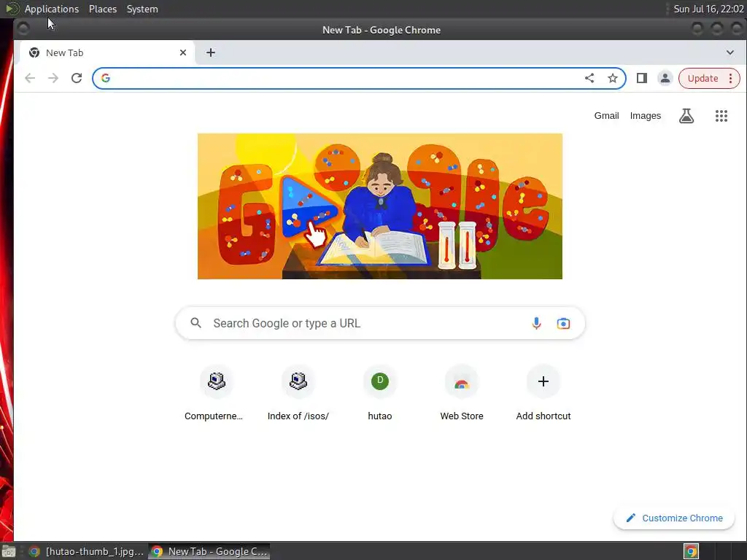Click the red Update button
Image resolution: width=747 pixels, height=560 pixels.
click(x=703, y=78)
